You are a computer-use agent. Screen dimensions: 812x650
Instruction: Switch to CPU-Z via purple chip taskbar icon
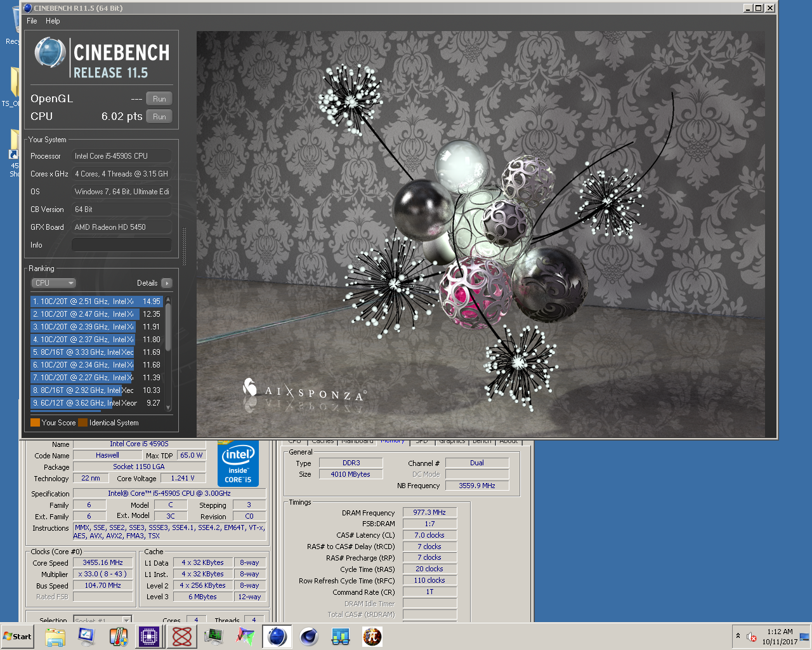click(150, 637)
